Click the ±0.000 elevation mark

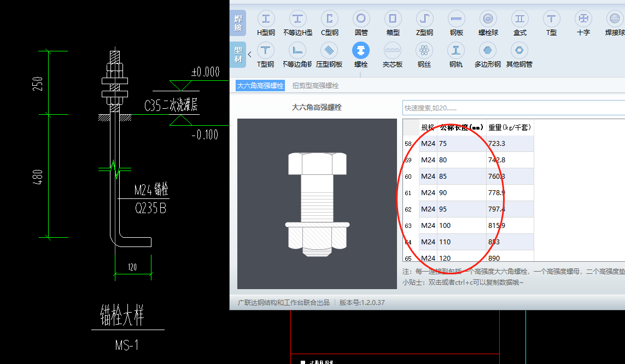click(206, 72)
